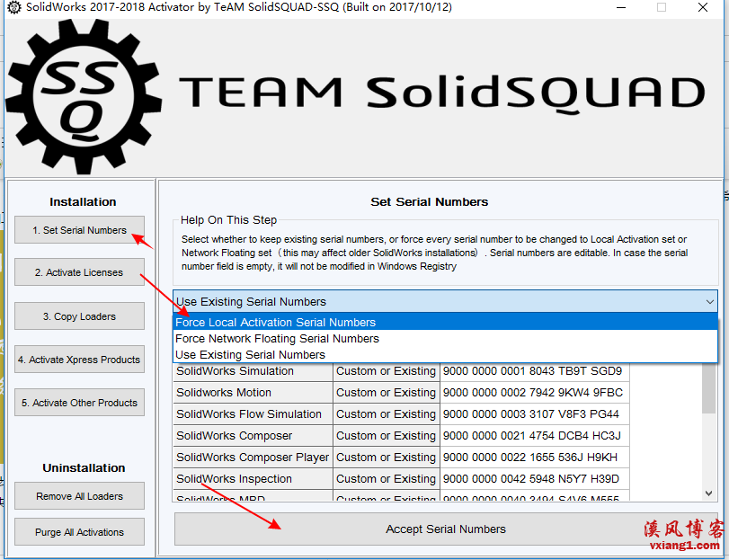Click scroll down arrow of serial table

pyautogui.click(x=708, y=493)
